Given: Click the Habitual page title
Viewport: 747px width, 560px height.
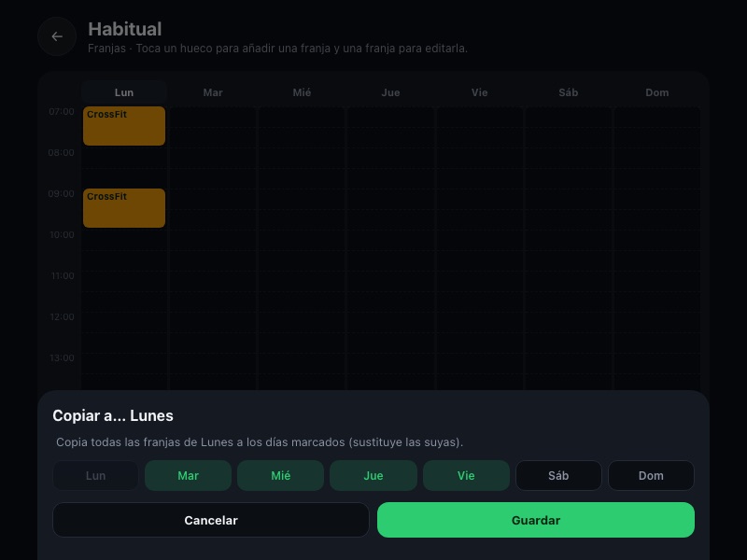Looking at the screenshot, I should pyautogui.click(x=125, y=29).
